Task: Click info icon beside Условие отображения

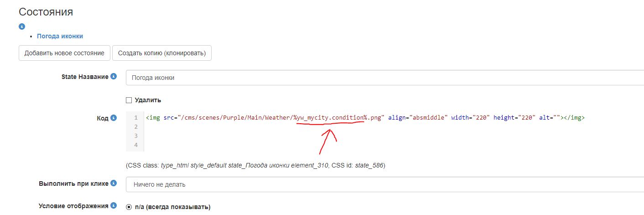Action: pyautogui.click(x=114, y=206)
